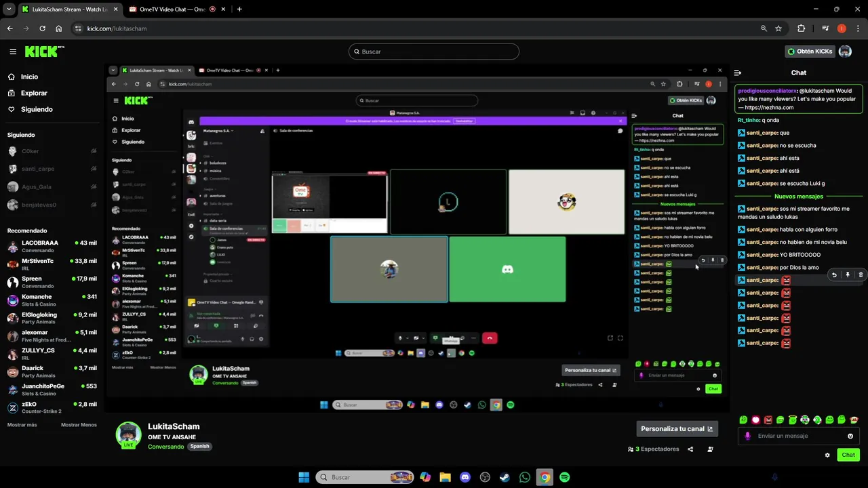This screenshot has width=868, height=488.
Task: Open LukitaScham channel avatar
Action: pyautogui.click(x=128, y=435)
